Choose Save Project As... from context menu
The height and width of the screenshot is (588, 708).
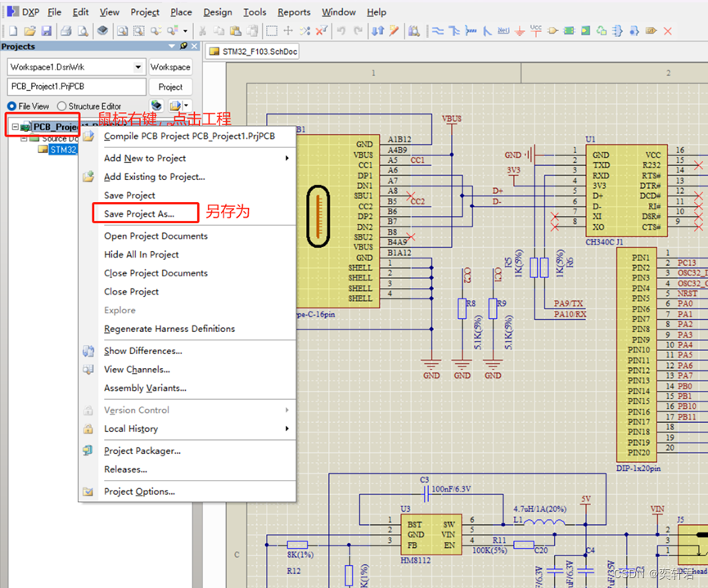pos(139,213)
